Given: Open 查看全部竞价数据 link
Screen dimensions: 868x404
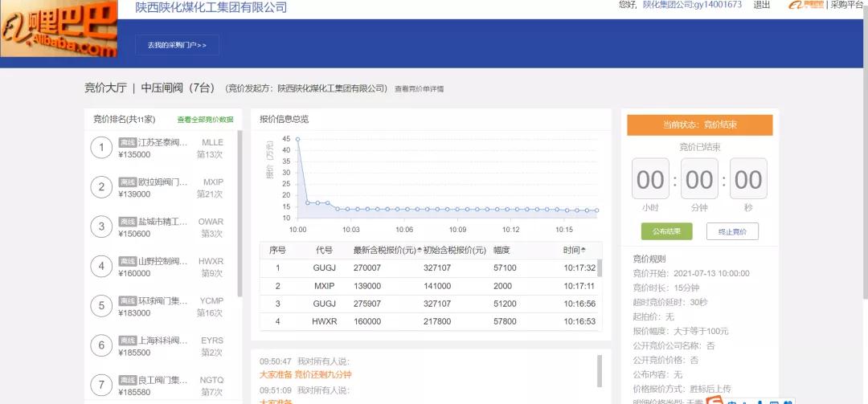Looking at the screenshot, I should click(x=205, y=120).
